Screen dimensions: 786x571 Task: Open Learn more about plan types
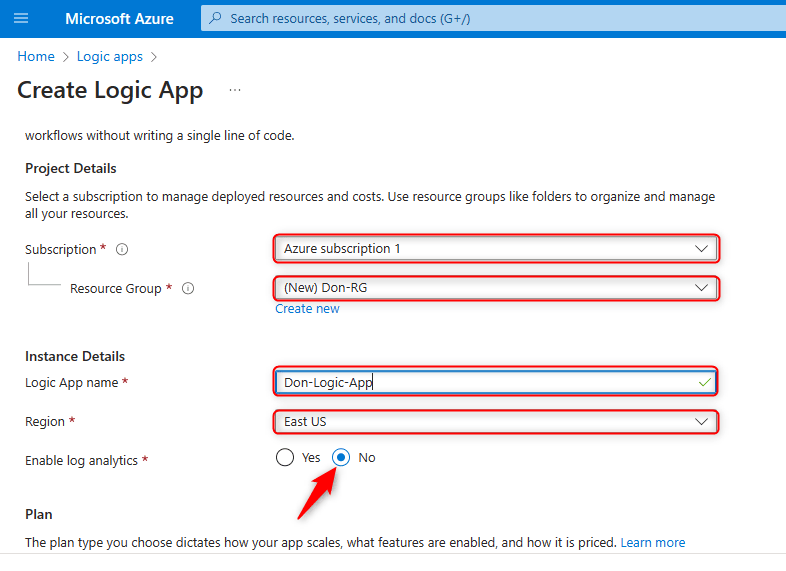pyautogui.click(x=653, y=542)
